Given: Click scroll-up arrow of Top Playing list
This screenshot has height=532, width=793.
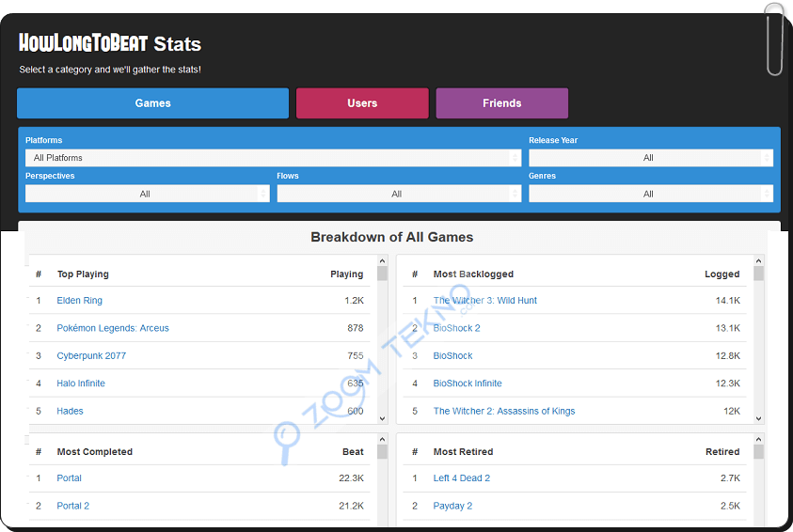Looking at the screenshot, I should tap(382, 260).
